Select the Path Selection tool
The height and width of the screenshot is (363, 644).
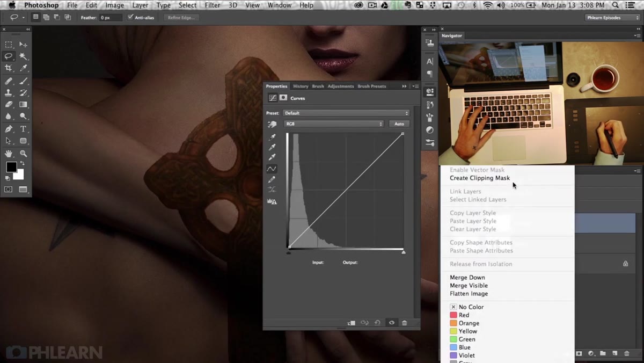(9, 141)
